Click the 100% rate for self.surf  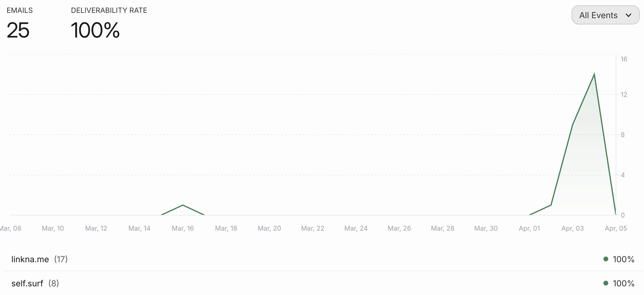[x=623, y=283]
